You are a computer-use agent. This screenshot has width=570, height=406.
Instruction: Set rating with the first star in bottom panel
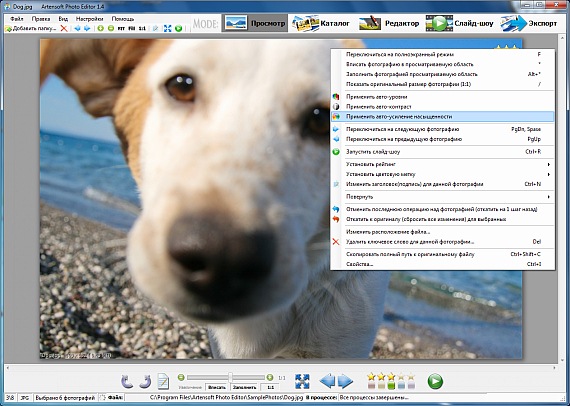pyautogui.click(x=371, y=377)
